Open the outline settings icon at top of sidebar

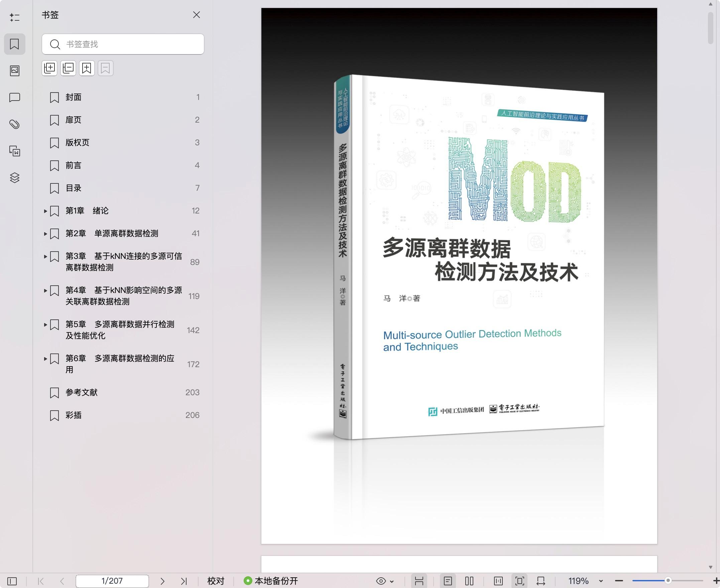(15, 18)
